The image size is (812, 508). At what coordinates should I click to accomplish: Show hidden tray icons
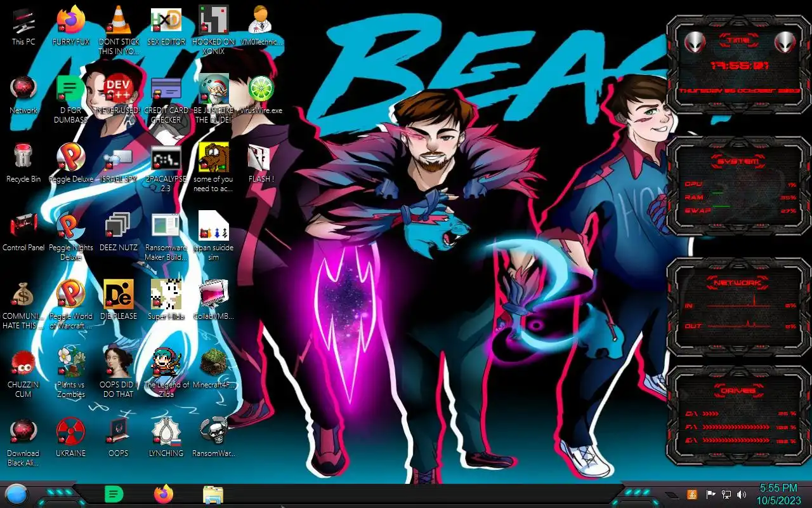pyautogui.click(x=672, y=495)
